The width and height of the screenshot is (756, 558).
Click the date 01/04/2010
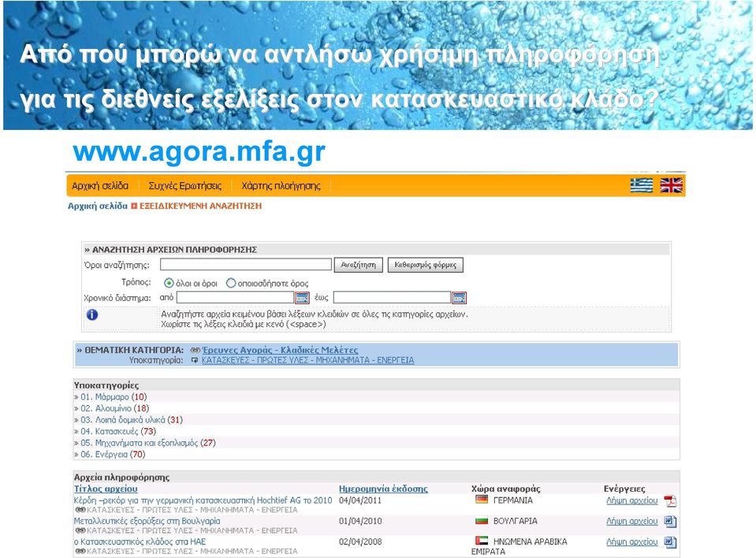[x=360, y=522]
